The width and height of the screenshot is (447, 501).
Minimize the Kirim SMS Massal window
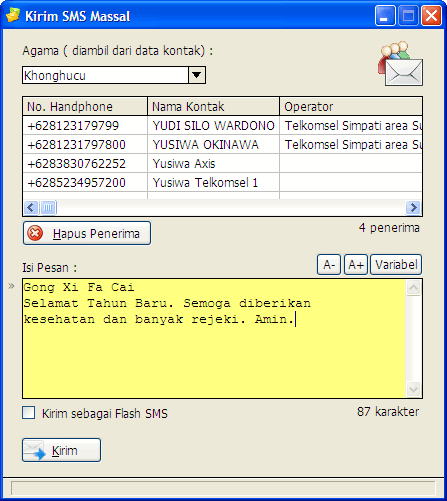(x=385, y=16)
